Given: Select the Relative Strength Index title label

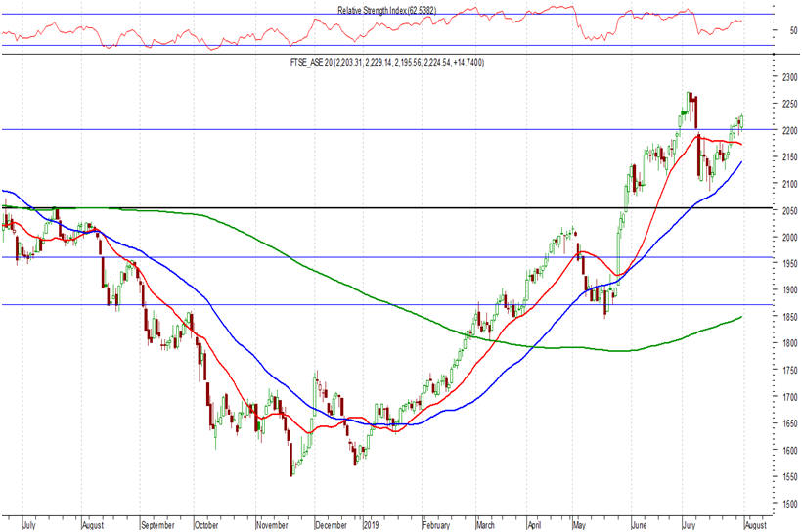Looking at the screenshot, I should tap(386, 10).
